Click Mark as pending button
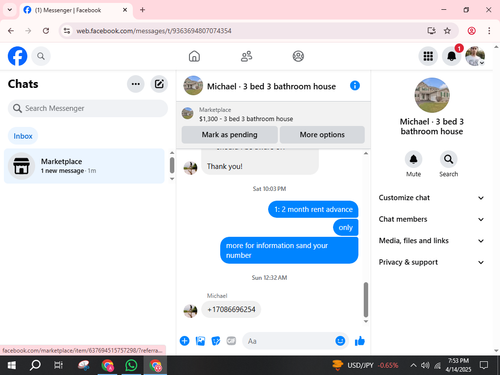This screenshot has width=500, height=375. (x=229, y=135)
